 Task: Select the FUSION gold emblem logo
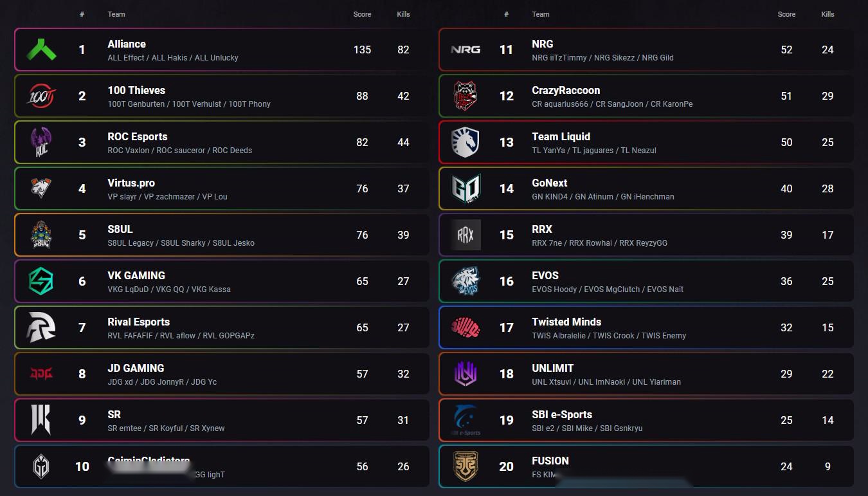pos(466,466)
